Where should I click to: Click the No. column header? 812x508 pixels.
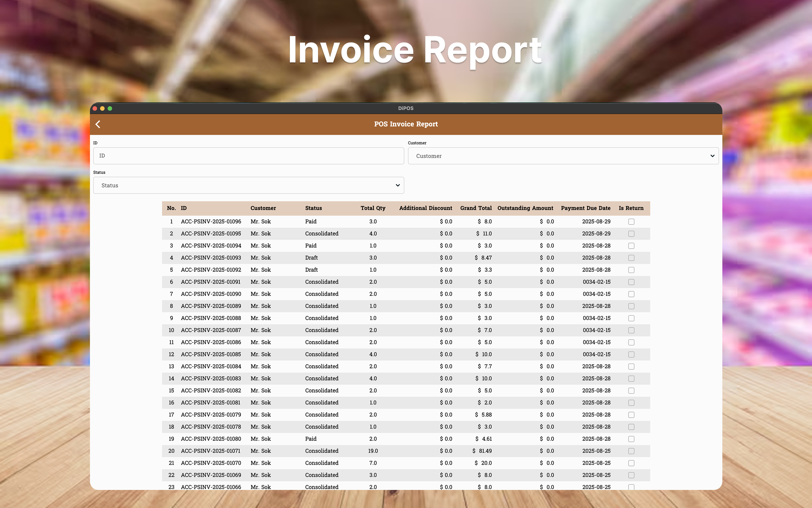(x=171, y=208)
